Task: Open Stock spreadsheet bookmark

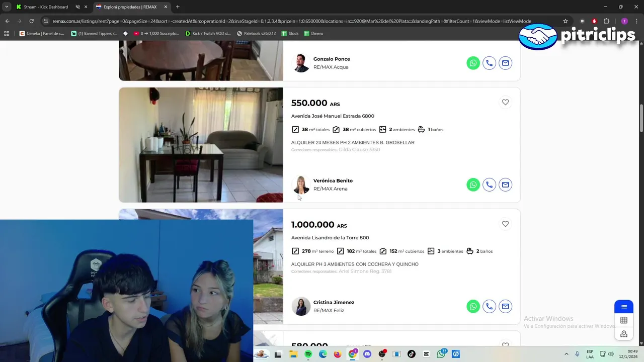Action: coord(290,33)
